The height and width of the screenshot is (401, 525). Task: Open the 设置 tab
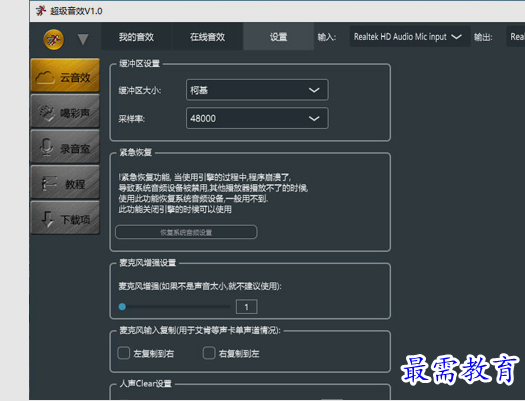click(279, 37)
